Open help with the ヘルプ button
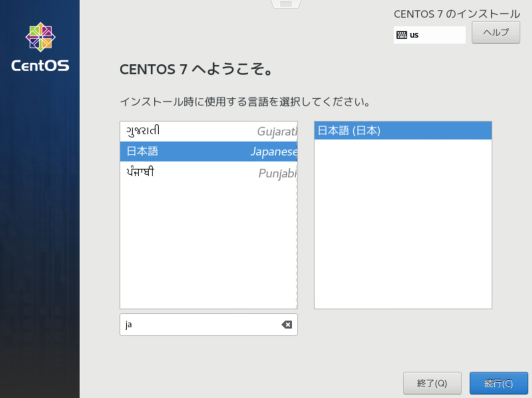This screenshot has width=532, height=398. pos(496,32)
